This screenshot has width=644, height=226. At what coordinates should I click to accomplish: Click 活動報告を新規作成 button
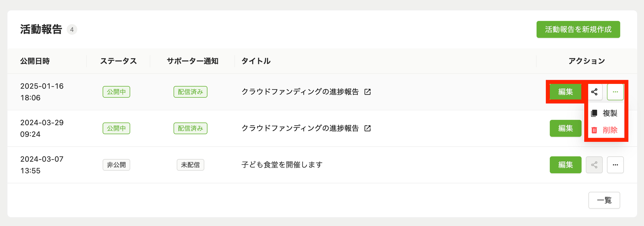pos(578,30)
